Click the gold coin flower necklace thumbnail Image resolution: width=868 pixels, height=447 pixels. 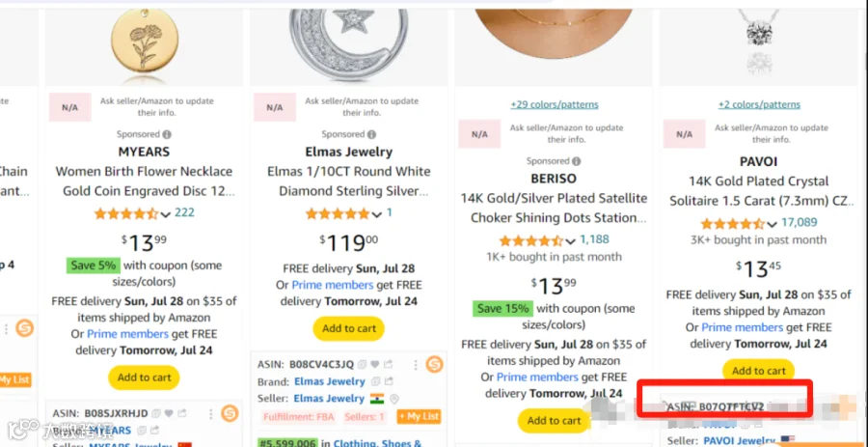click(x=144, y=42)
